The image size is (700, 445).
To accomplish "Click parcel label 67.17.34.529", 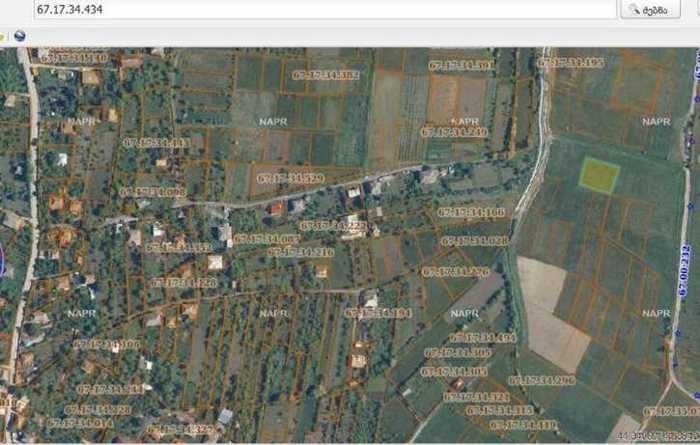I will (x=291, y=179).
